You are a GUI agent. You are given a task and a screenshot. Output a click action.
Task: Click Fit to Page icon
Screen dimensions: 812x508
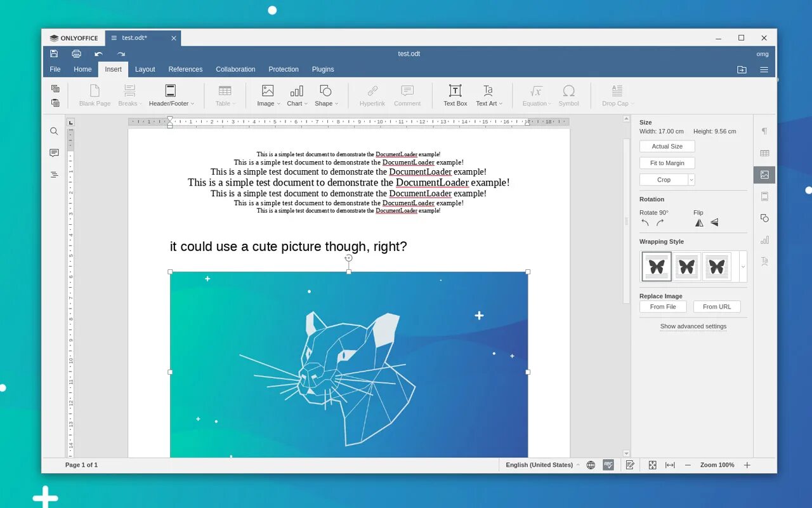(x=652, y=465)
